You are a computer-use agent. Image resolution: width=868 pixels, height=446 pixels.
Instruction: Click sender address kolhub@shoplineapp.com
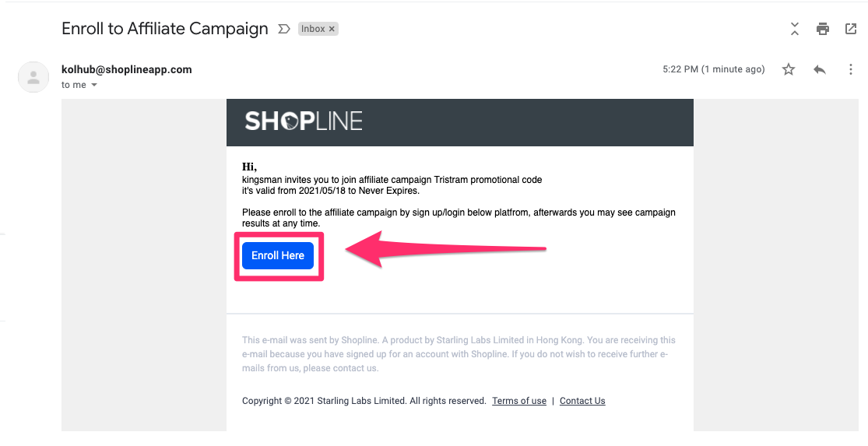pos(127,70)
